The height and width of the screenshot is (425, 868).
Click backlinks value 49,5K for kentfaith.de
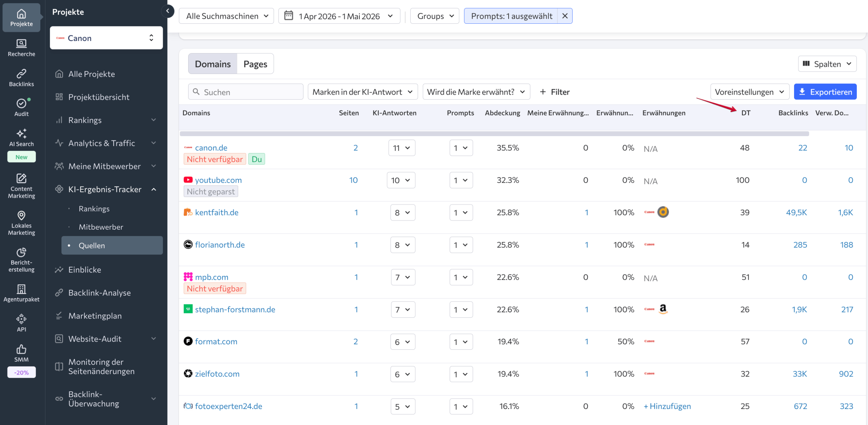(796, 212)
